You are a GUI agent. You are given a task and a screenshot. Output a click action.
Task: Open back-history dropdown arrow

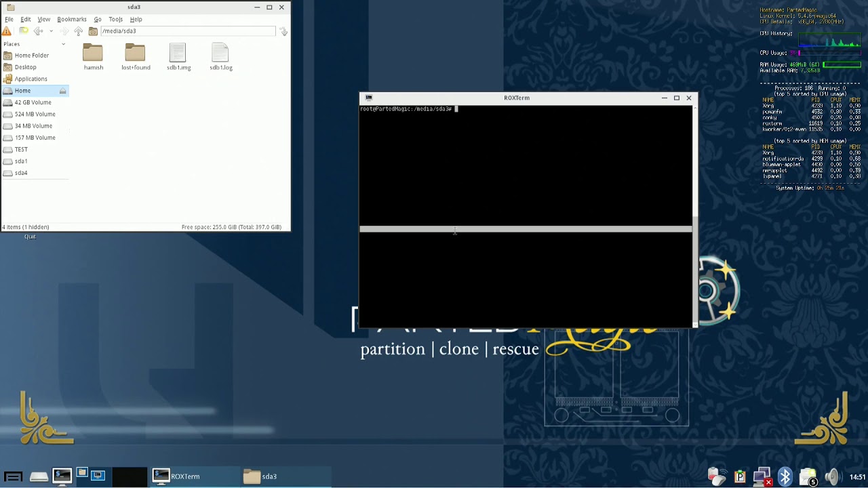point(51,31)
